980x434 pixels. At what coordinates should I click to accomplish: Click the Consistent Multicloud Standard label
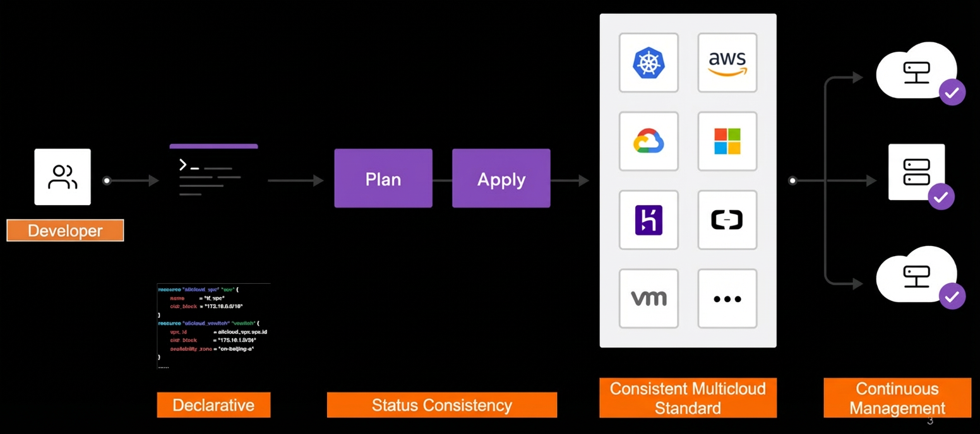[688, 398]
